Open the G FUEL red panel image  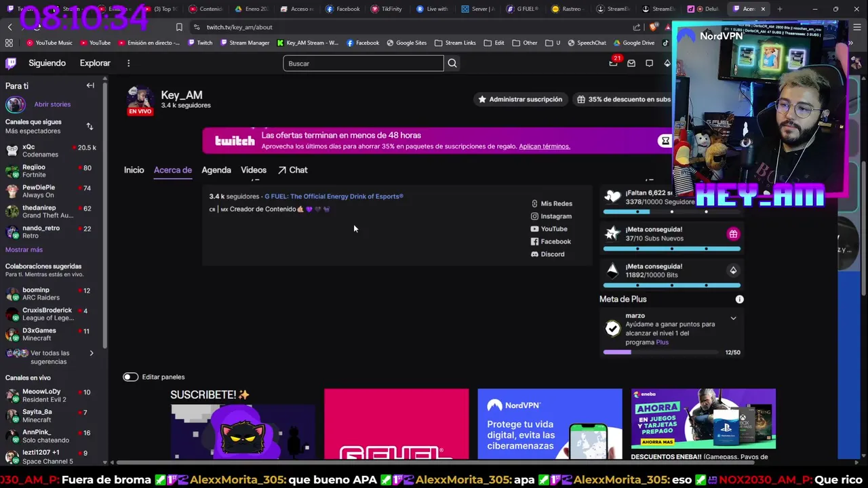396,424
